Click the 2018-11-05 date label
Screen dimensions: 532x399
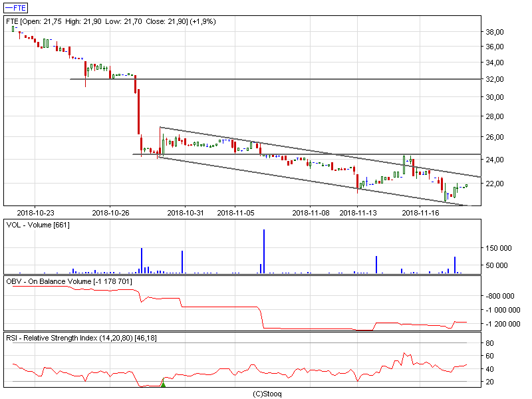[236, 213]
